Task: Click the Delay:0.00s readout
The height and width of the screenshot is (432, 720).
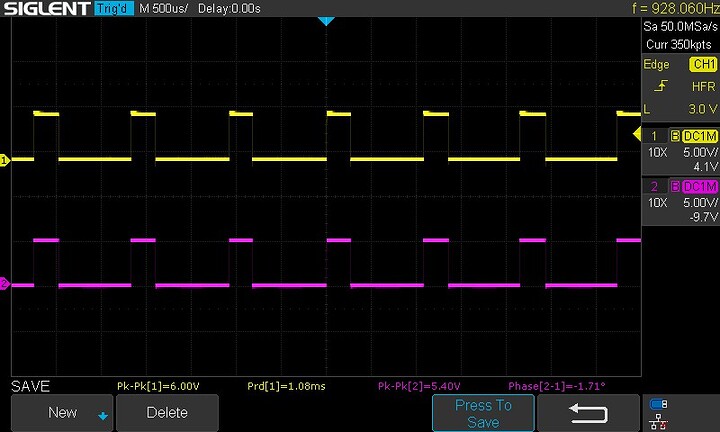Action: tap(229, 9)
